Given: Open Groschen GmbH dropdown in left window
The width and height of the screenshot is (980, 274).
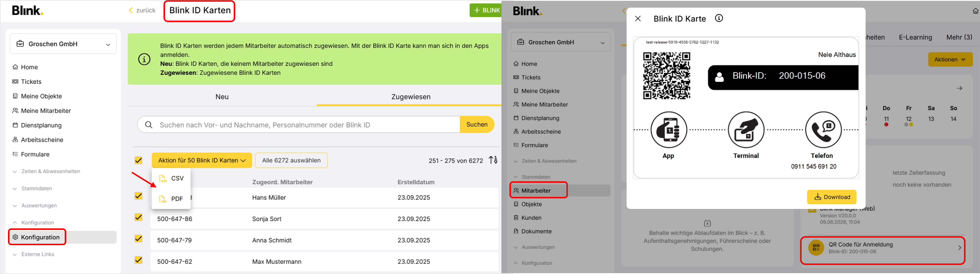Looking at the screenshot, I should pos(63,44).
